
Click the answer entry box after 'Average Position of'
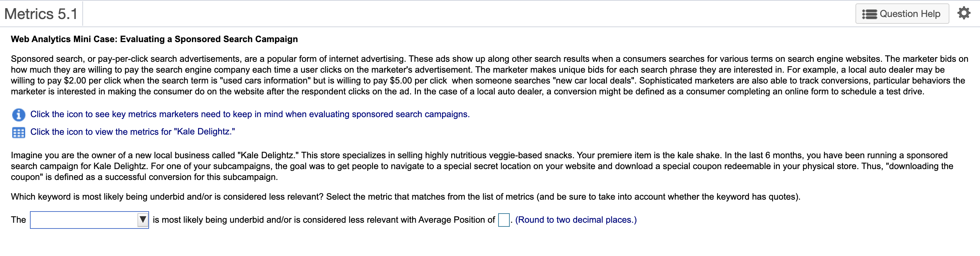(x=503, y=220)
